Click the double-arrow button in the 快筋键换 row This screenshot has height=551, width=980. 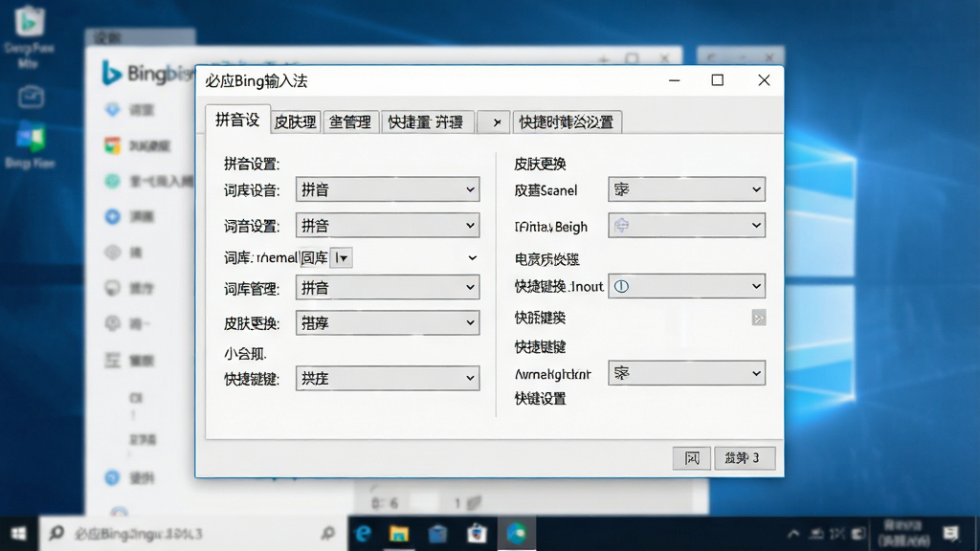click(x=758, y=318)
